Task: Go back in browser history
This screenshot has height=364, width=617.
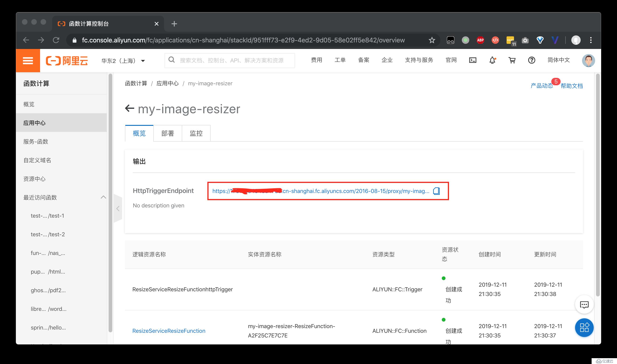Action: coord(26,40)
